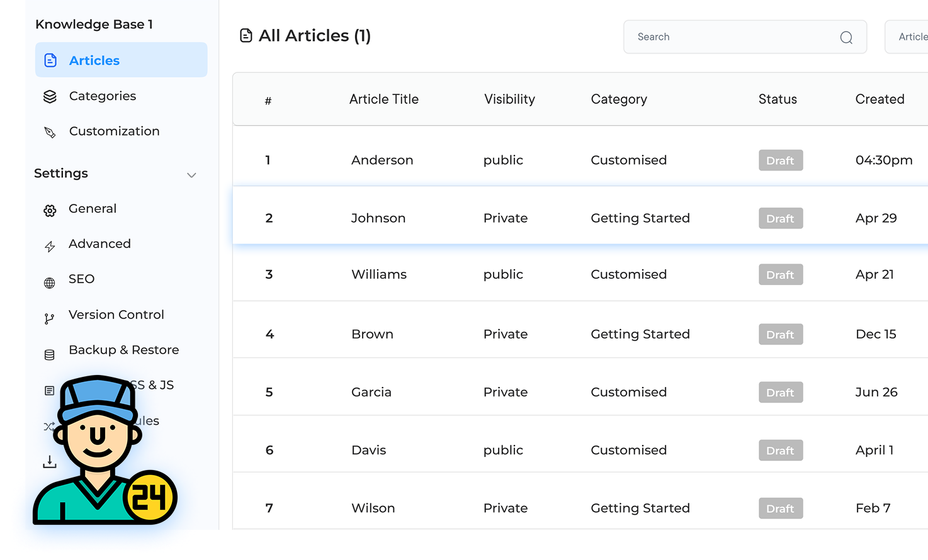Collapse the Settings section chevron

(191, 175)
